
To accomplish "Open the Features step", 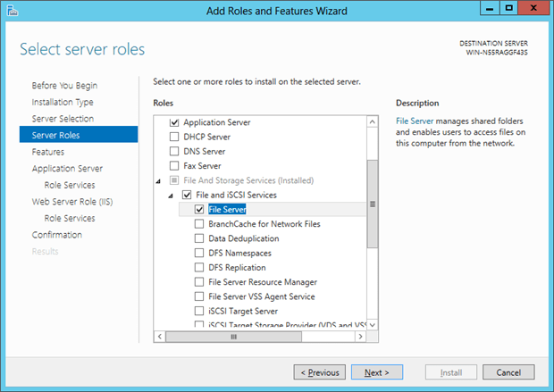I will [48, 152].
